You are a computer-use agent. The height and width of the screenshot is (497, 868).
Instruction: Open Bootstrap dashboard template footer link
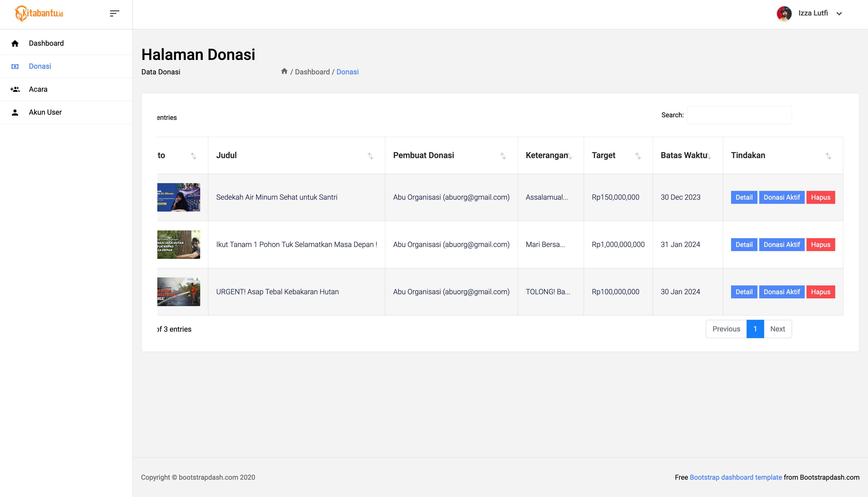coord(735,477)
